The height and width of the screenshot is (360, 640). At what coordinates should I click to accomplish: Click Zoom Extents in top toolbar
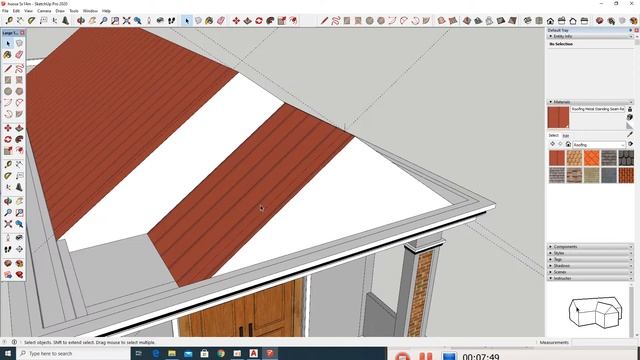coord(127,20)
